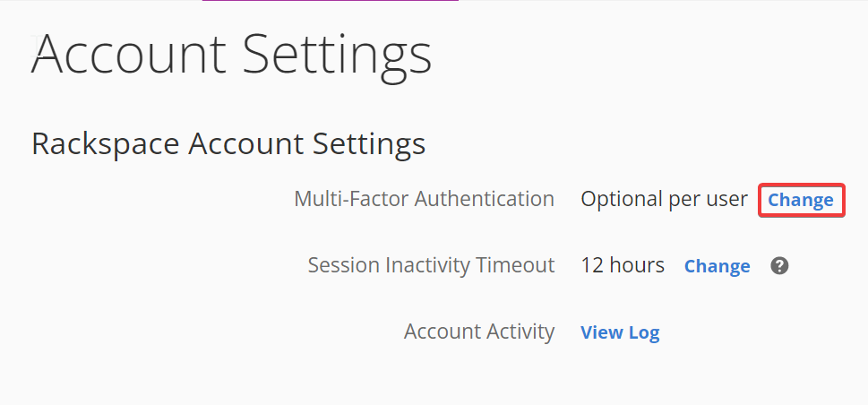Click the Account Settings page title
Image resolution: width=868 pixels, height=405 pixels.
[x=231, y=55]
